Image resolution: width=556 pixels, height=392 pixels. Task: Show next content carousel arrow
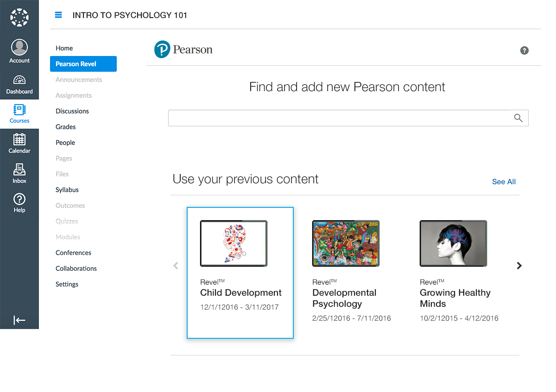point(519,266)
